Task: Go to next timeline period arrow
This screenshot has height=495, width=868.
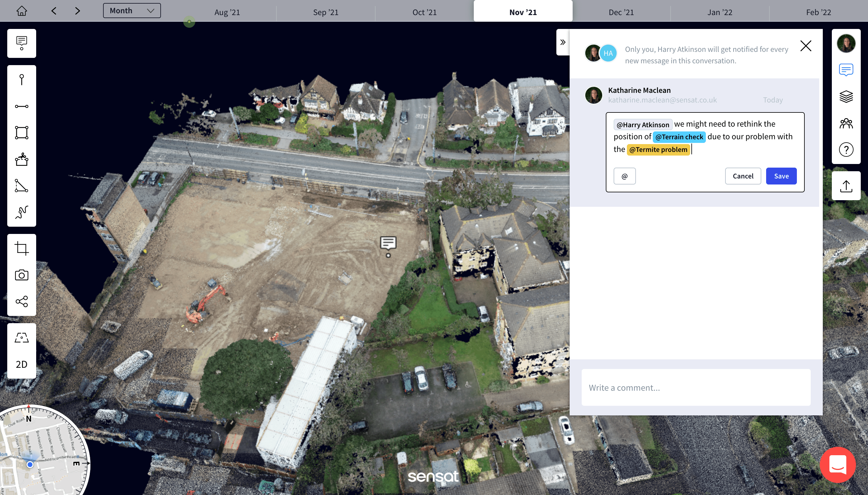Action: coord(77,11)
